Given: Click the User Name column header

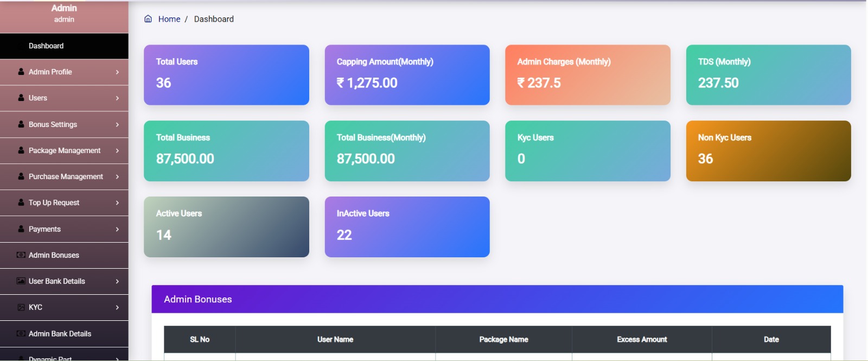Looking at the screenshot, I should pos(335,339).
